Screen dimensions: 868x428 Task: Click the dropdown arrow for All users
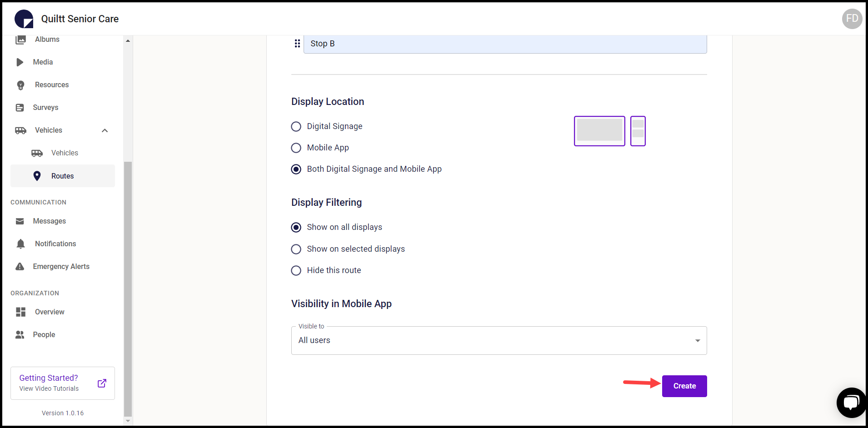(x=698, y=341)
